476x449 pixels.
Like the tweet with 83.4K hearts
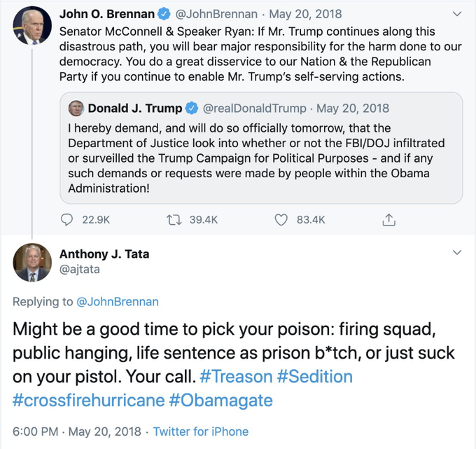(281, 219)
